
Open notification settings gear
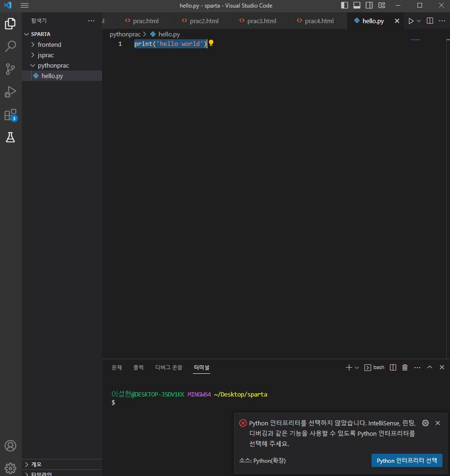pos(425,423)
